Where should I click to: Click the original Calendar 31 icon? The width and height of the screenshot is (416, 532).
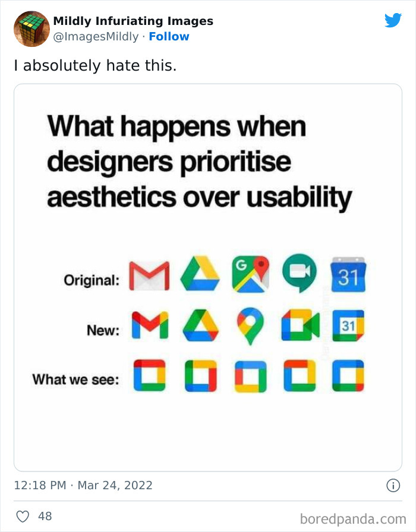click(x=349, y=275)
